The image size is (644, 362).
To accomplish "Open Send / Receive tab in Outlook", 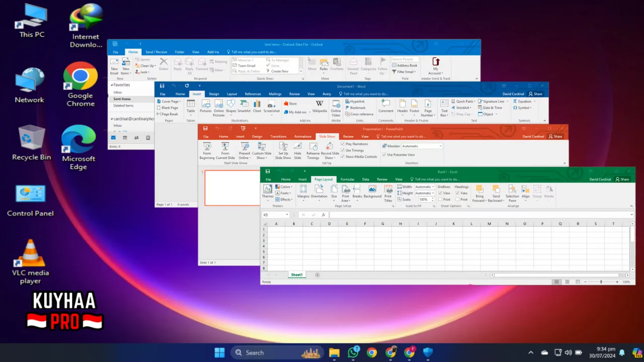I will click(x=156, y=52).
